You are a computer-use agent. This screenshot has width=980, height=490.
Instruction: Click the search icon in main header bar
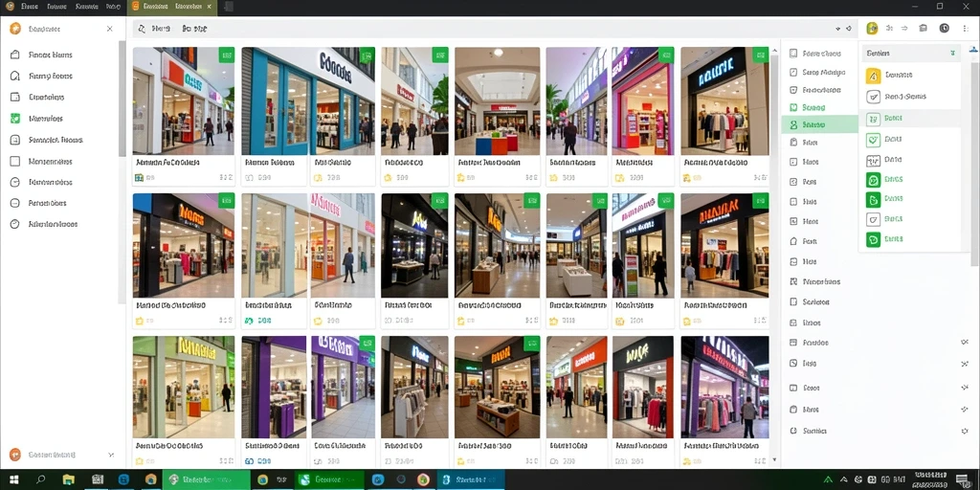(x=142, y=29)
